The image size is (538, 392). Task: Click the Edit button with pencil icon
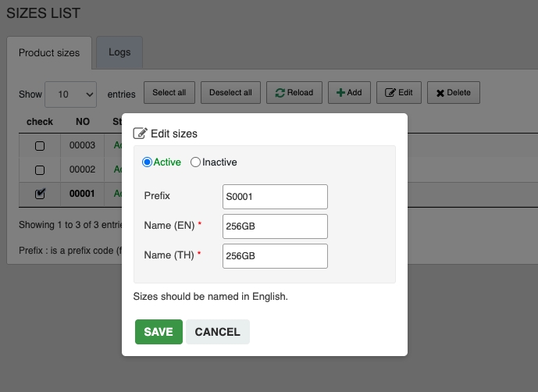399,93
